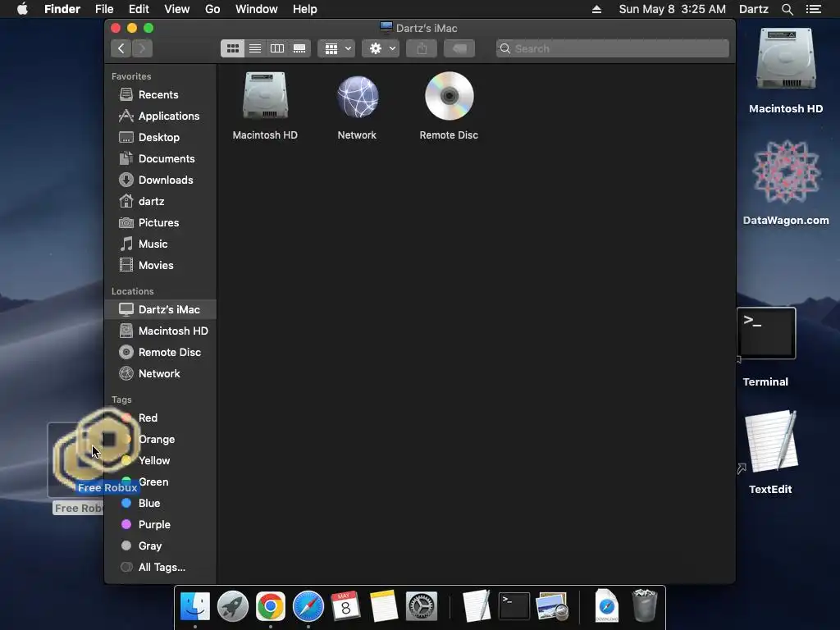Select Dartz's iMac under Locations
The image size is (840, 630).
coord(161,309)
